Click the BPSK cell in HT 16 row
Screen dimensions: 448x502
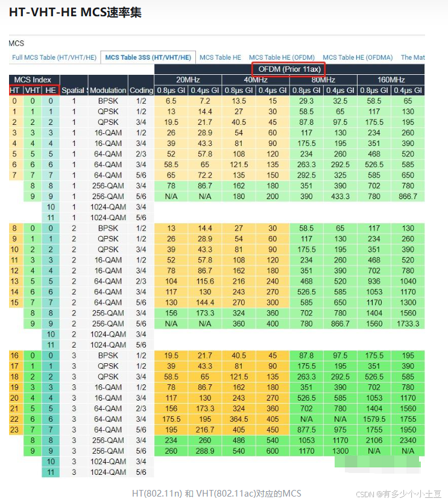(x=108, y=355)
